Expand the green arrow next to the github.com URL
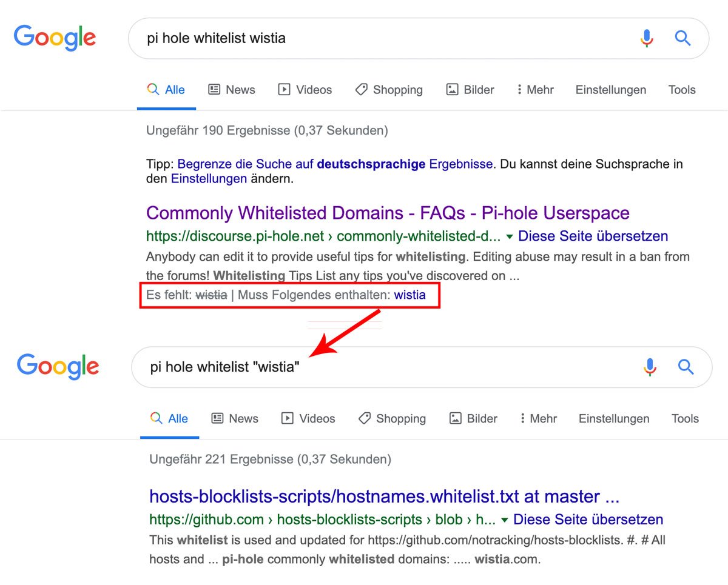Screen dimensions: 728x585 pos(505,520)
